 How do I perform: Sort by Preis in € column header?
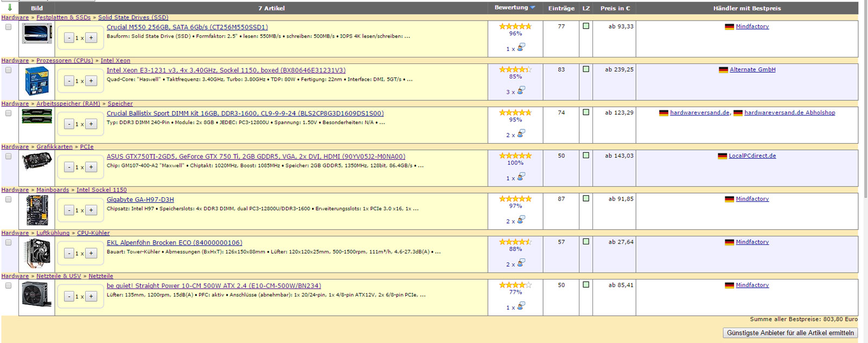pyautogui.click(x=615, y=8)
